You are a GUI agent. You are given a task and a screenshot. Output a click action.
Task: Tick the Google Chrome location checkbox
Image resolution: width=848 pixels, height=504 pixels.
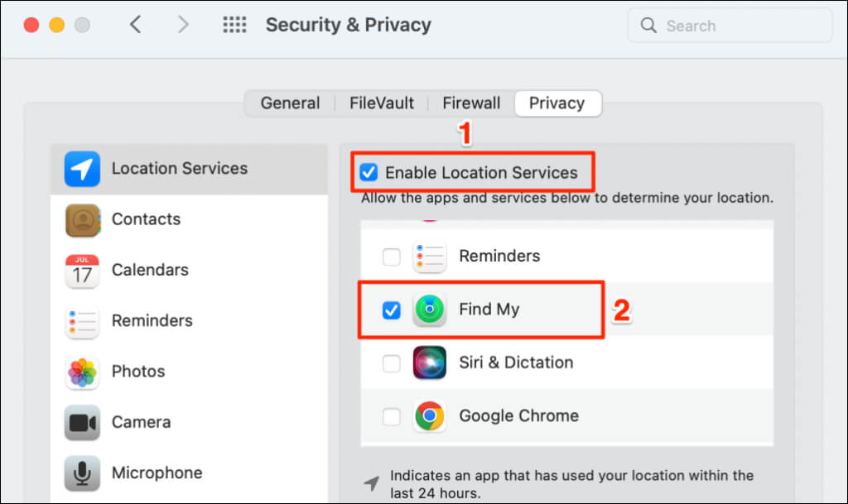(391, 416)
